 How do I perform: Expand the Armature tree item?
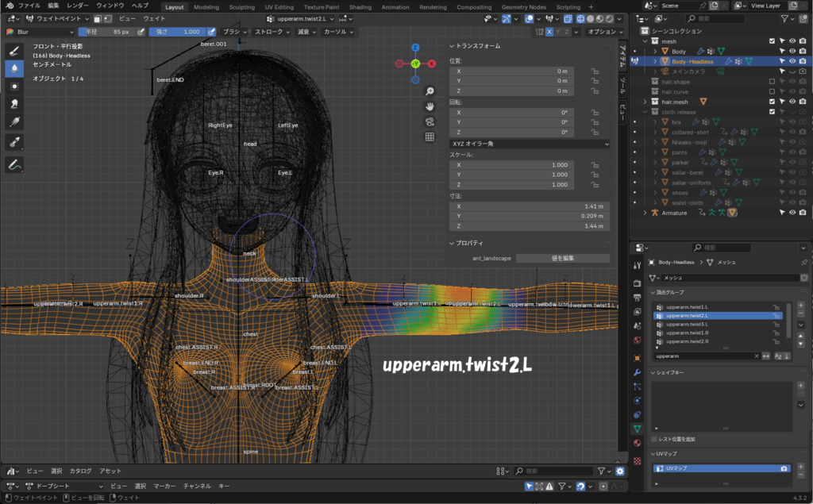pyautogui.click(x=645, y=213)
